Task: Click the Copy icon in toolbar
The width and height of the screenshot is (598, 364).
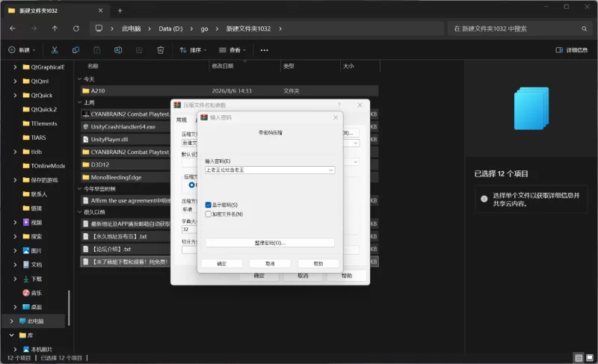Action: [x=76, y=50]
